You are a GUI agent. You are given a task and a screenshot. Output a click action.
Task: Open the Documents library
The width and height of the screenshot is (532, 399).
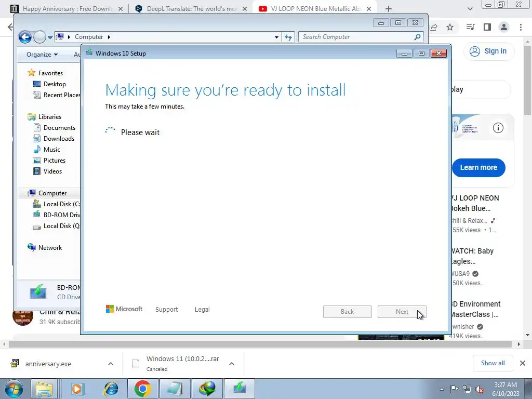click(x=59, y=128)
